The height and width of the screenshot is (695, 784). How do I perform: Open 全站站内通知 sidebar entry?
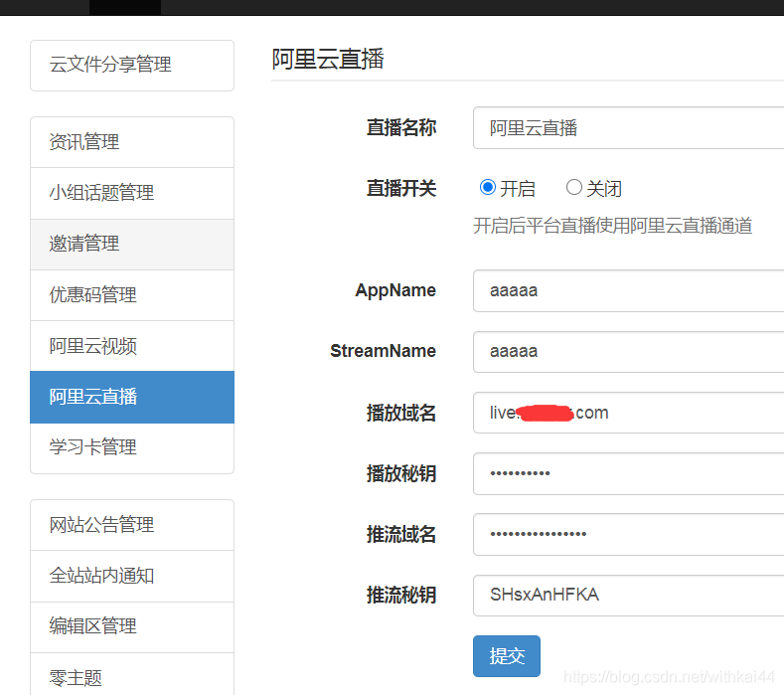coord(132,576)
